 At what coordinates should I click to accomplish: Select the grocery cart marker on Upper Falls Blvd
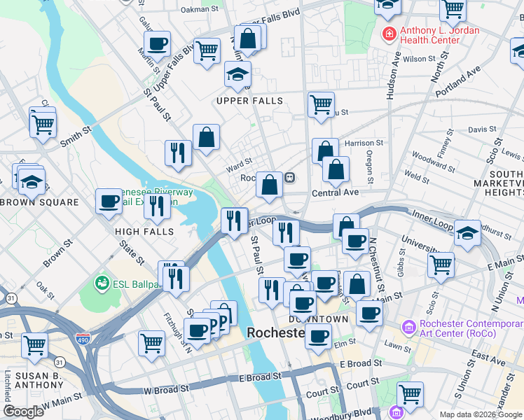(x=207, y=51)
